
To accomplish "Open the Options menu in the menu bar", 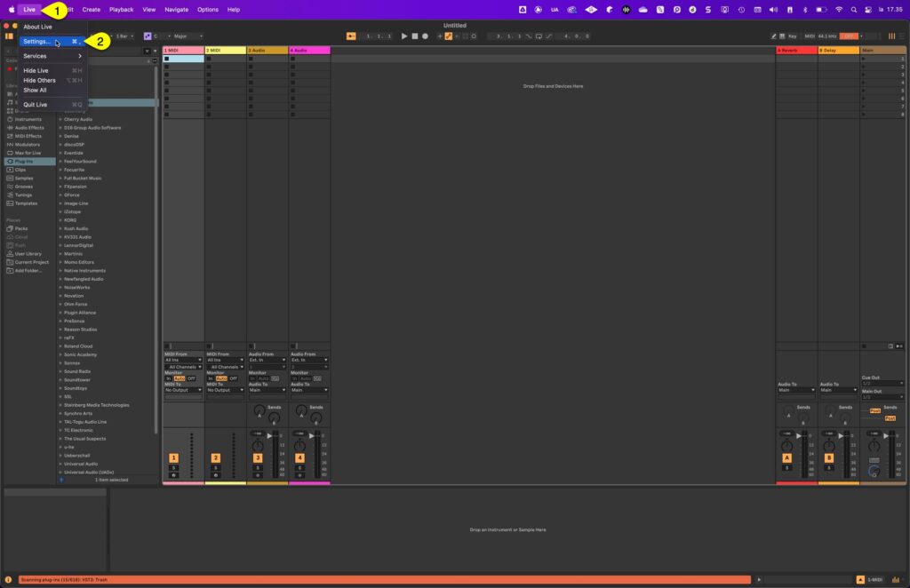I will (x=208, y=9).
